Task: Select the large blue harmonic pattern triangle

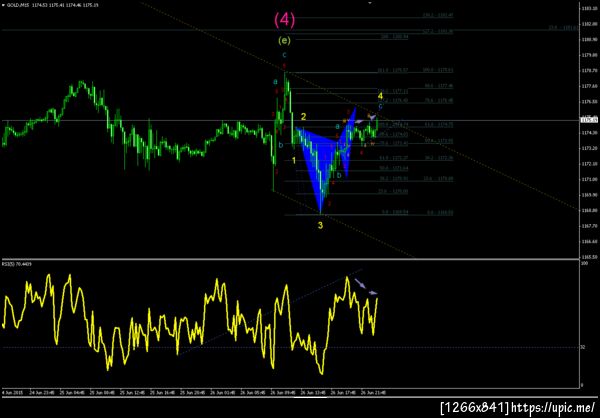Action: [318, 165]
